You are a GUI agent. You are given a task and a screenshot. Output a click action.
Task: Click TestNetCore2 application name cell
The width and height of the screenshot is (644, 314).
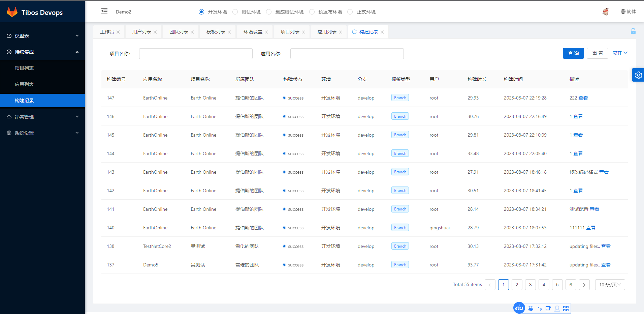point(157,246)
